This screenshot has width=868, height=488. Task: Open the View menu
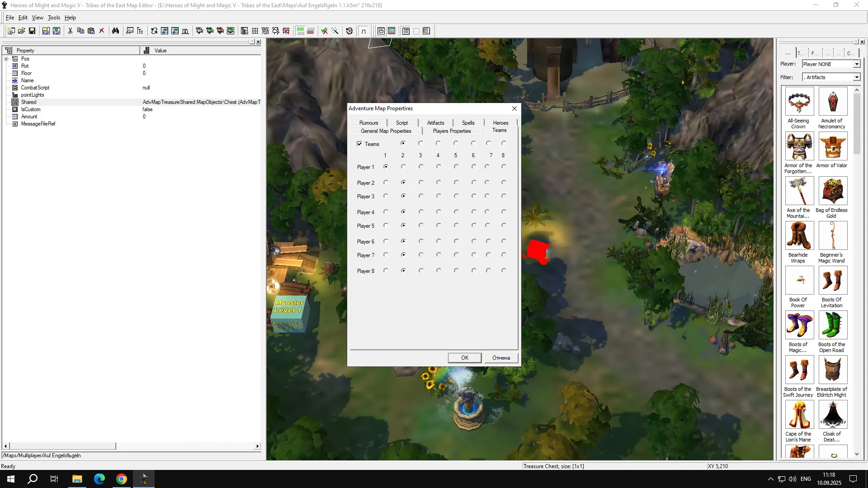pos(38,18)
